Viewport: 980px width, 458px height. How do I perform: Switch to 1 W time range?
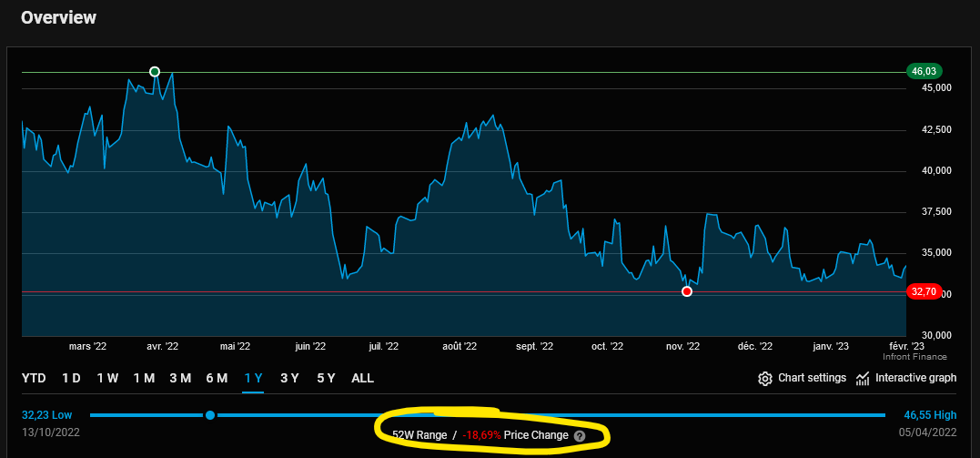click(107, 378)
